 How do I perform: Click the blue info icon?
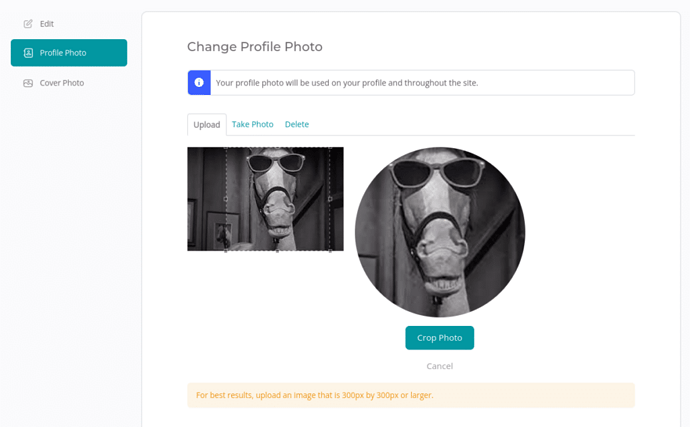tap(199, 82)
